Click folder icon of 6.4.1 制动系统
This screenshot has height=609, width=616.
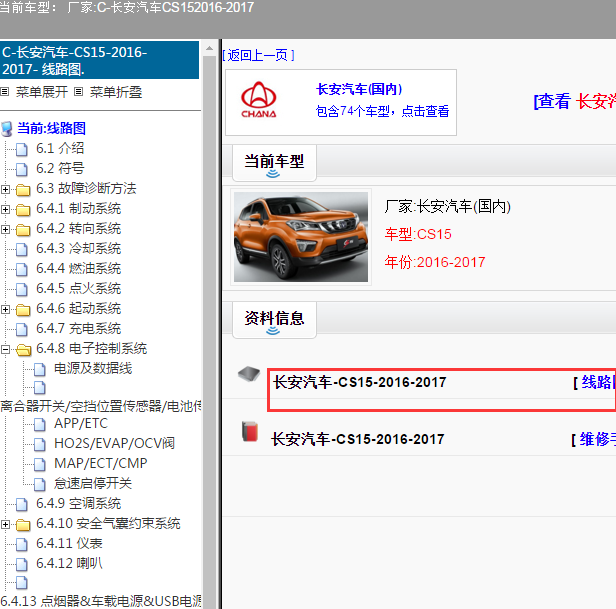(x=23, y=209)
